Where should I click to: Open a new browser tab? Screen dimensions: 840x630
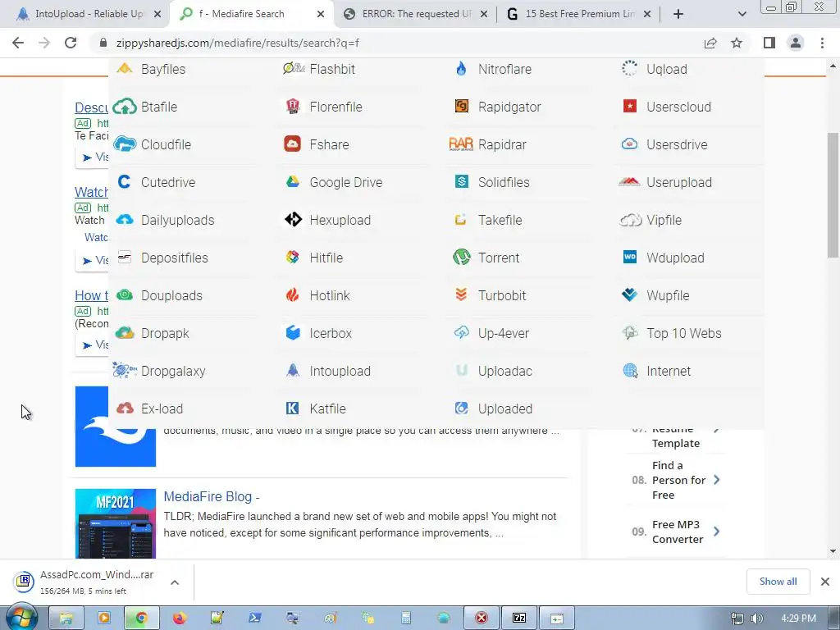tap(678, 14)
